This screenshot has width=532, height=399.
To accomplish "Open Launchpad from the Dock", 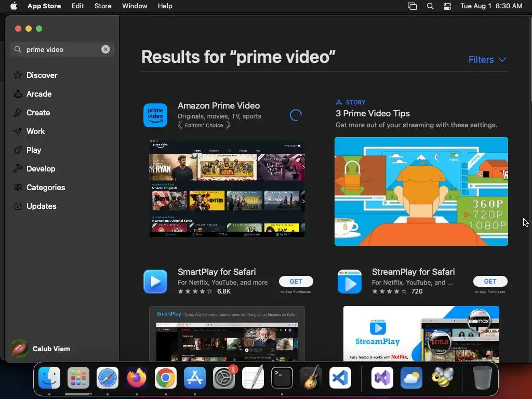I will point(78,378).
